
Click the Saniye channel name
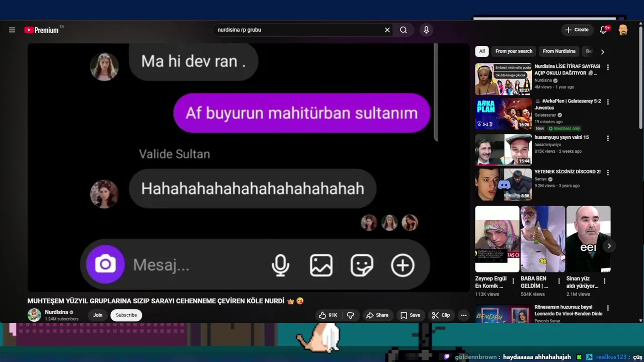(540, 179)
